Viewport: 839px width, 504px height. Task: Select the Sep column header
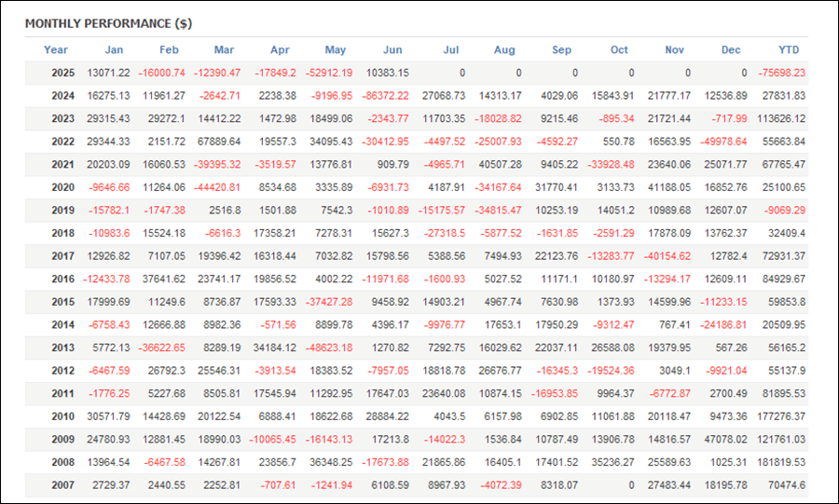[562, 49]
